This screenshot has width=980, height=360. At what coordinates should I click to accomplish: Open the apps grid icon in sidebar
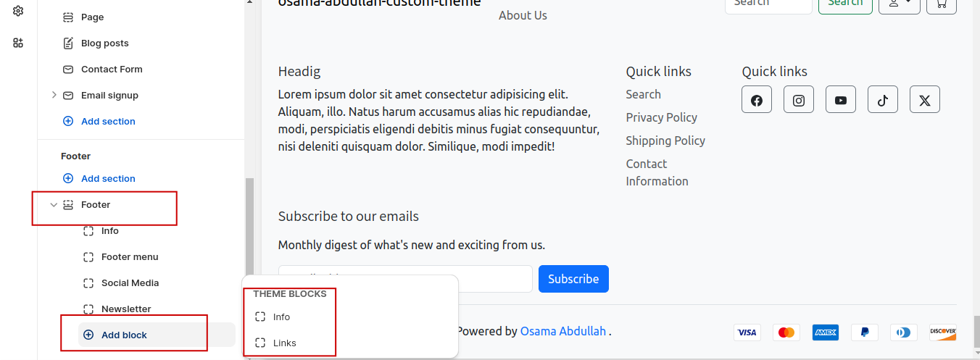coord(18,43)
